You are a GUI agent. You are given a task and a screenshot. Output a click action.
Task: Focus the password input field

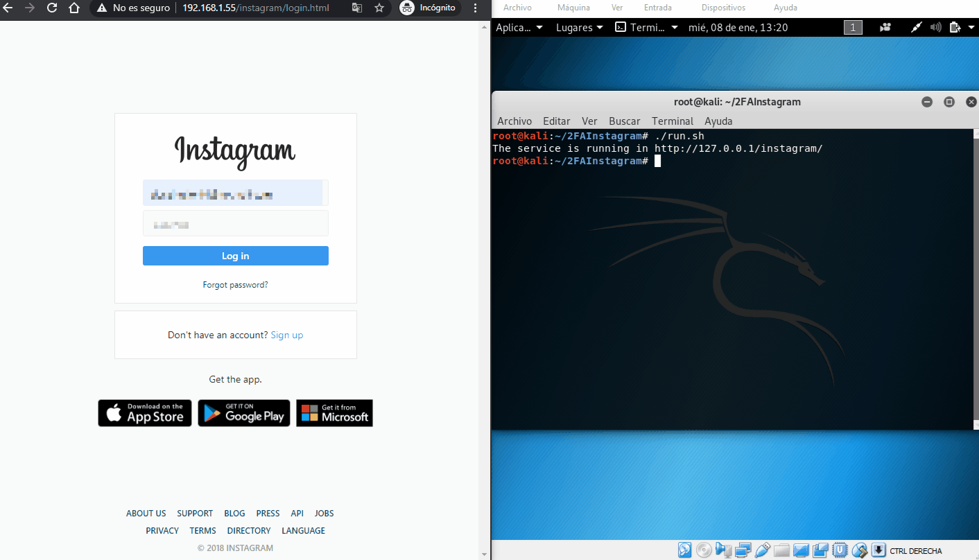coord(236,223)
